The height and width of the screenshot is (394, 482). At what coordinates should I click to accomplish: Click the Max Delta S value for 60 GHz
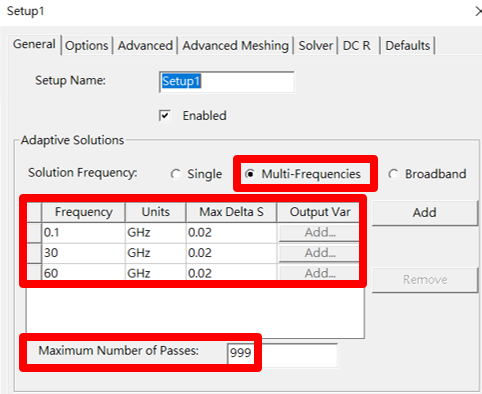(231, 273)
